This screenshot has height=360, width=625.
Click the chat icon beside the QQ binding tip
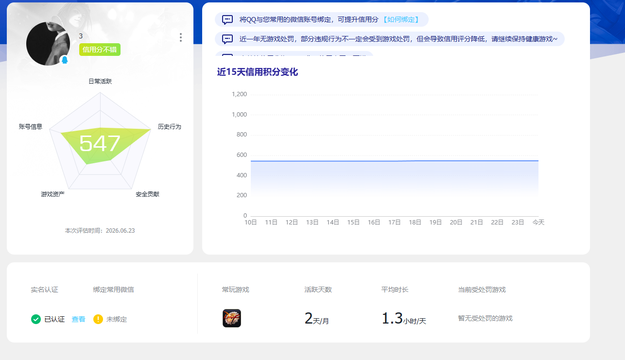227,20
